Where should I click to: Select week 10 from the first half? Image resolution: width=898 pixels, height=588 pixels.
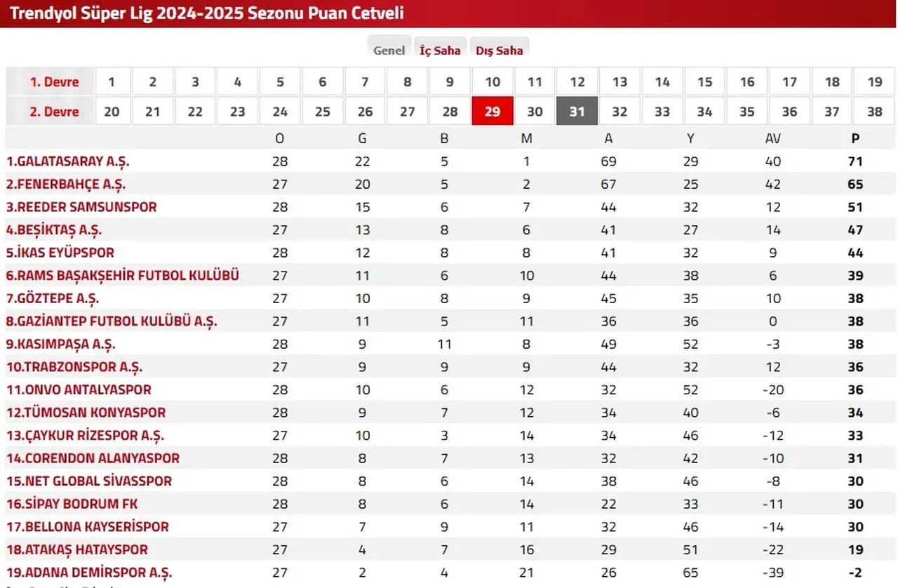(492, 81)
